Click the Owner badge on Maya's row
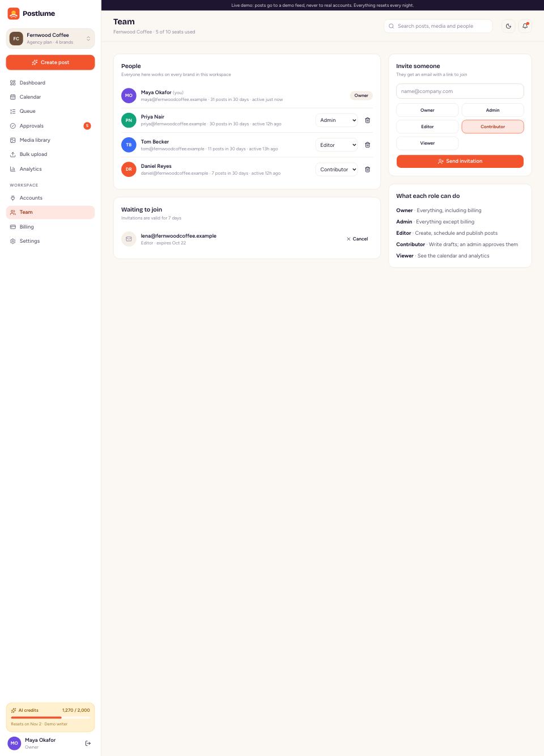This screenshot has width=544, height=756. (x=361, y=95)
